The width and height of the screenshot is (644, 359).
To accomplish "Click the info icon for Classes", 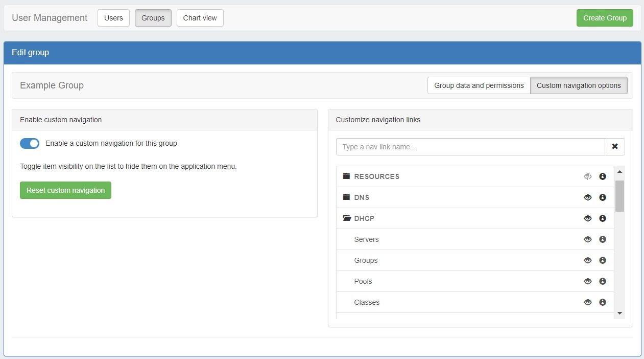I will (x=603, y=302).
